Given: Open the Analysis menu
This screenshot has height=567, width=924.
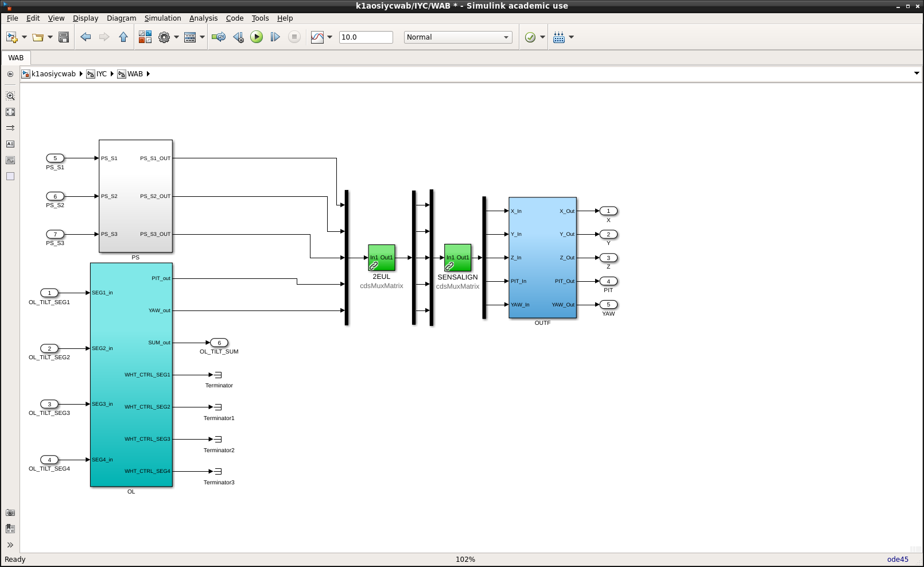Looking at the screenshot, I should point(203,18).
